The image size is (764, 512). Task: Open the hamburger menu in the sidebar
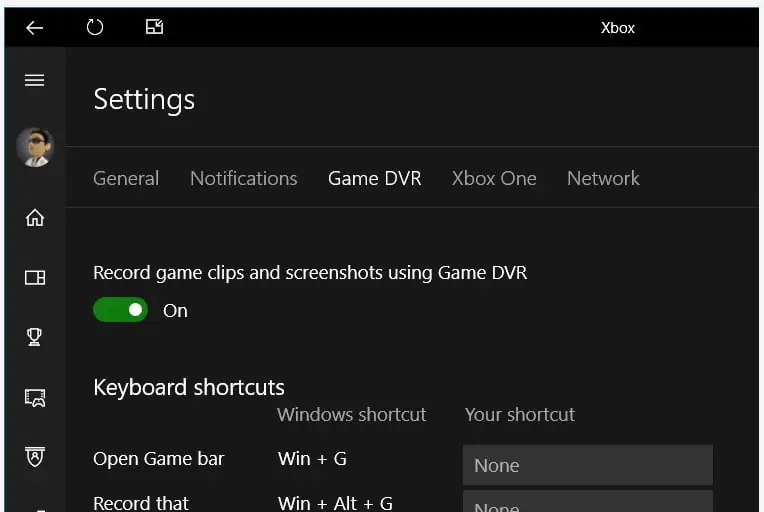click(x=35, y=80)
